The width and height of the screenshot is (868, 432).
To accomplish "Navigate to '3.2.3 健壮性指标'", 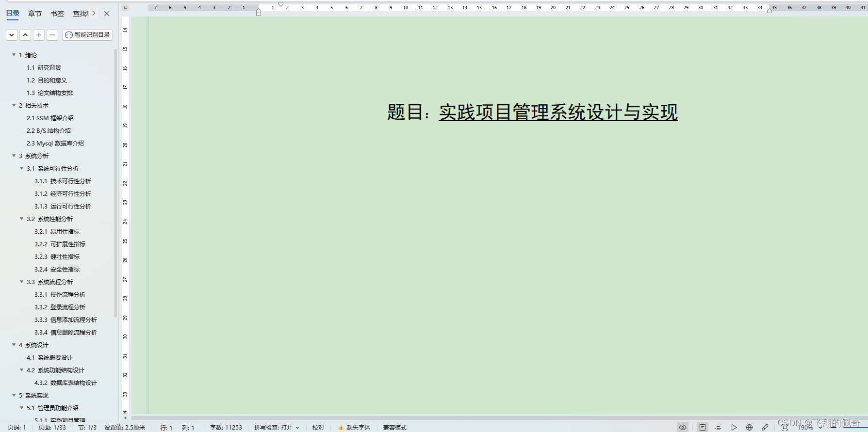I will pyautogui.click(x=57, y=257).
